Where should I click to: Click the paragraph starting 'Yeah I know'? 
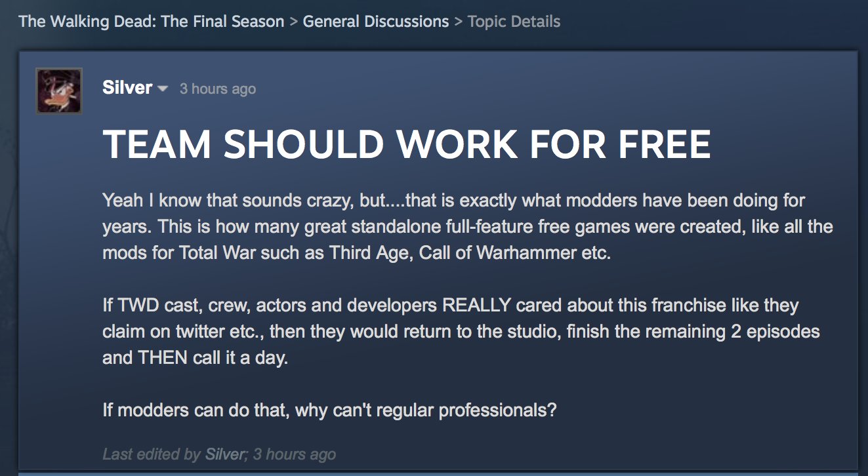468,226
